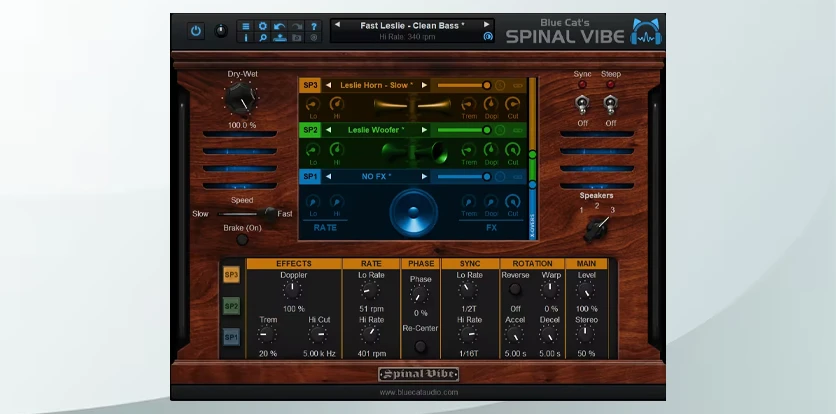Screen dimensions: 836x414
Task: Click the input gain knob beside power
Action: (221, 31)
